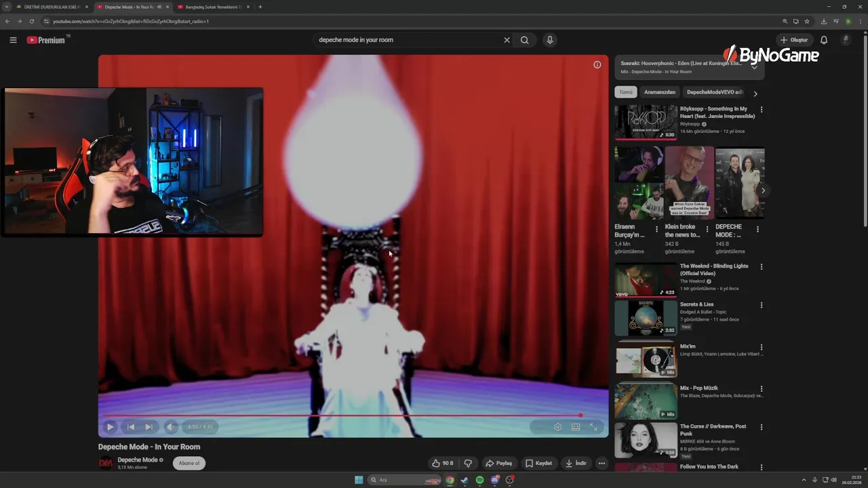Download the video with İndir
868x488 pixels.
pyautogui.click(x=576, y=464)
